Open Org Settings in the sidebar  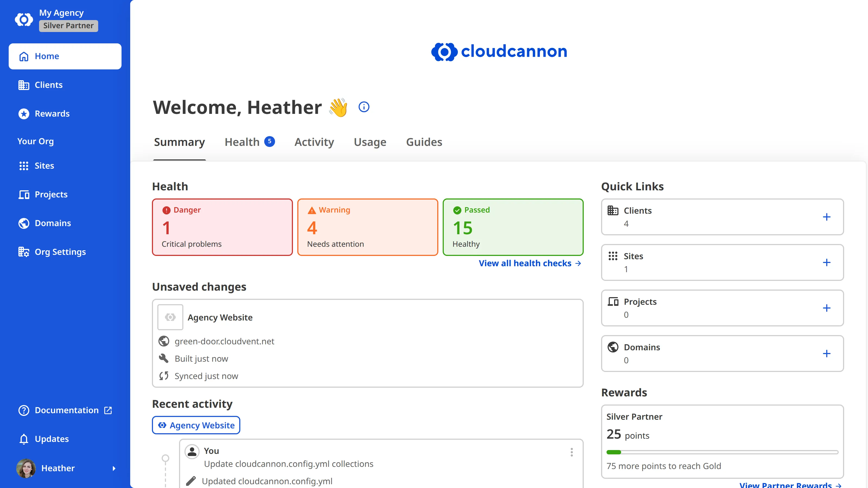[65, 252]
